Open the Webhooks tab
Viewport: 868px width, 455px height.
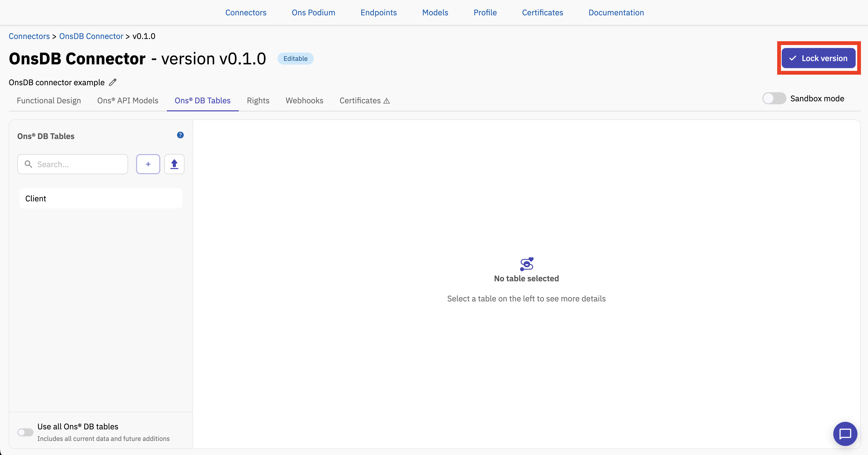click(304, 101)
